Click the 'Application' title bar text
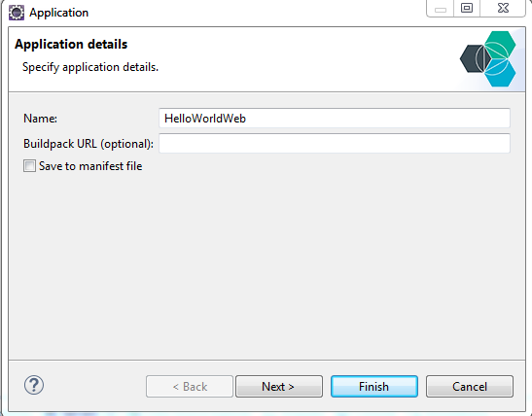Viewport: 532px width, 416px height. (x=58, y=13)
